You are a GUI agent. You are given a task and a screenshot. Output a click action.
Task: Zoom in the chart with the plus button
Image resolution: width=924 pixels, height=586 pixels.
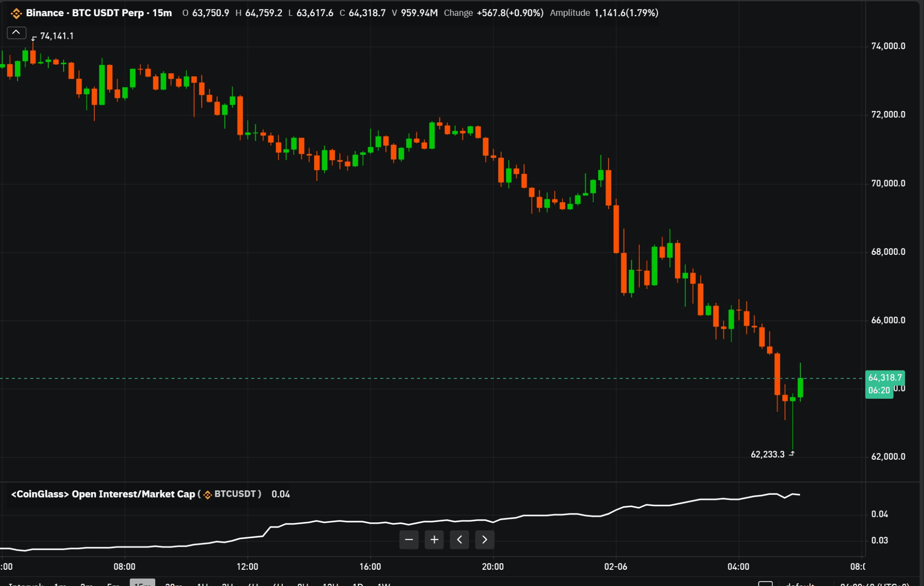pos(434,540)
